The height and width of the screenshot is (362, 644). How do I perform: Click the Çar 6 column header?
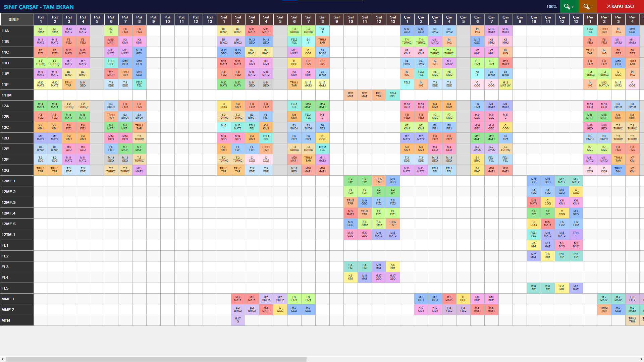coord(477,19)
